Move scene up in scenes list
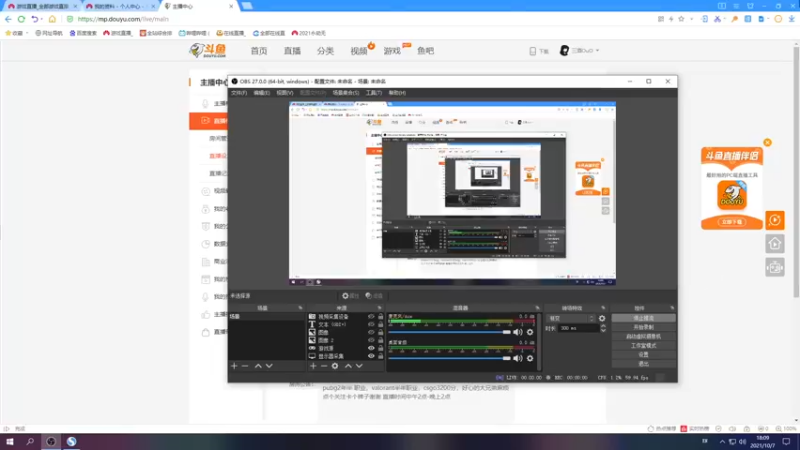Image resolution: width=800 pixels, height=450 pixels. (x=258, y=366)
